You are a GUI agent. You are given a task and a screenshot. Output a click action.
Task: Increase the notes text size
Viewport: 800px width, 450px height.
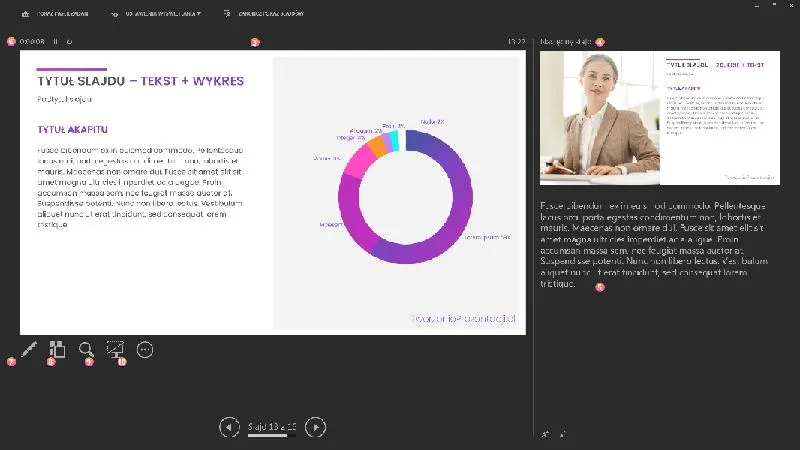coord(546,435)
